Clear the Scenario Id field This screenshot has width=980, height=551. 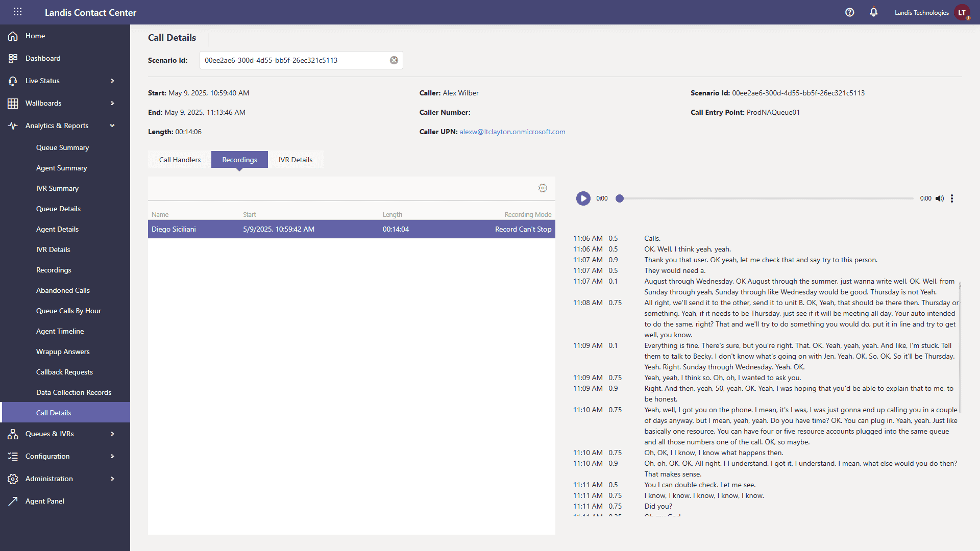point(394,60)
